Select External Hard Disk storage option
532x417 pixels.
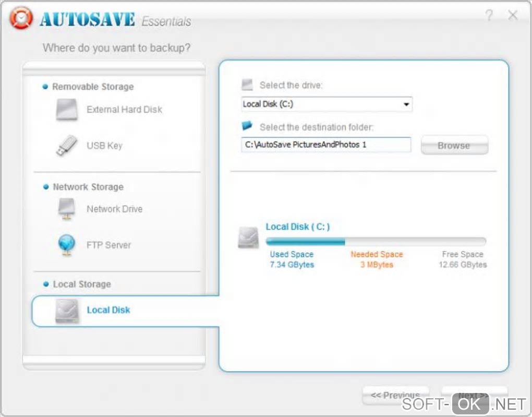[109, 110]
